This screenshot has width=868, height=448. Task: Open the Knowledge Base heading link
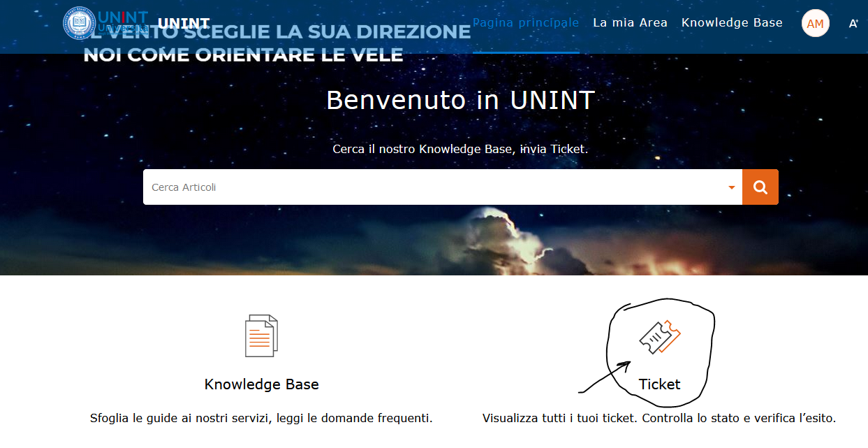coord(261,384)
